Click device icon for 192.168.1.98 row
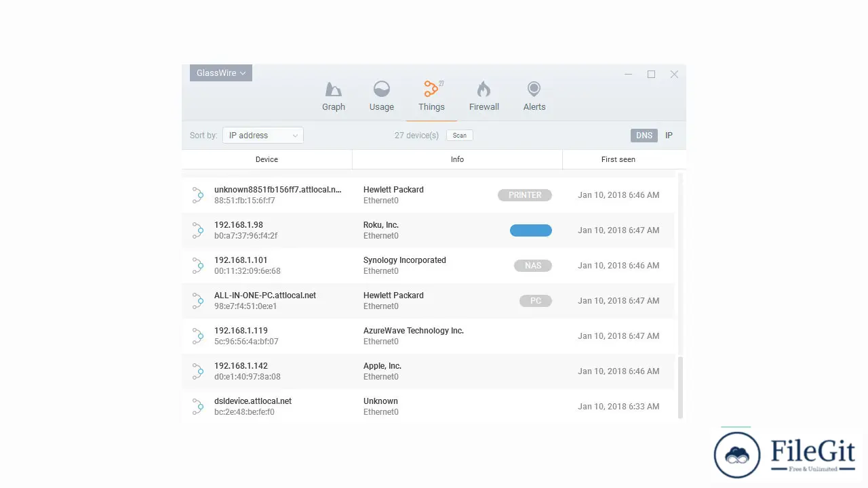 pos(197,230)
